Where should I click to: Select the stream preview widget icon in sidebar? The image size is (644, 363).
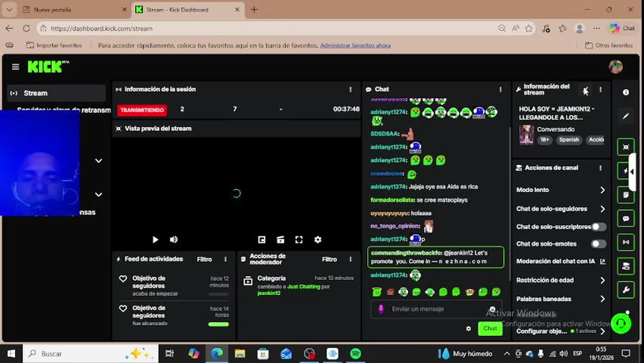pyautogui.click(x=626, y=147)
